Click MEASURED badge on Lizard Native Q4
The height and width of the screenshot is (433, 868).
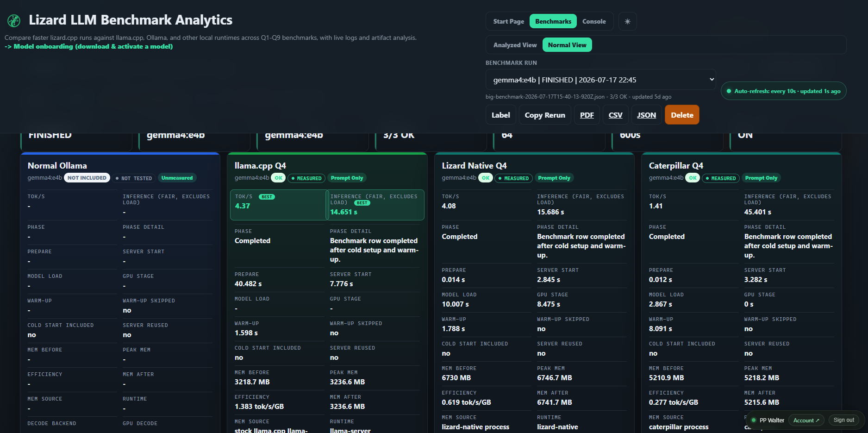(513, 178)
